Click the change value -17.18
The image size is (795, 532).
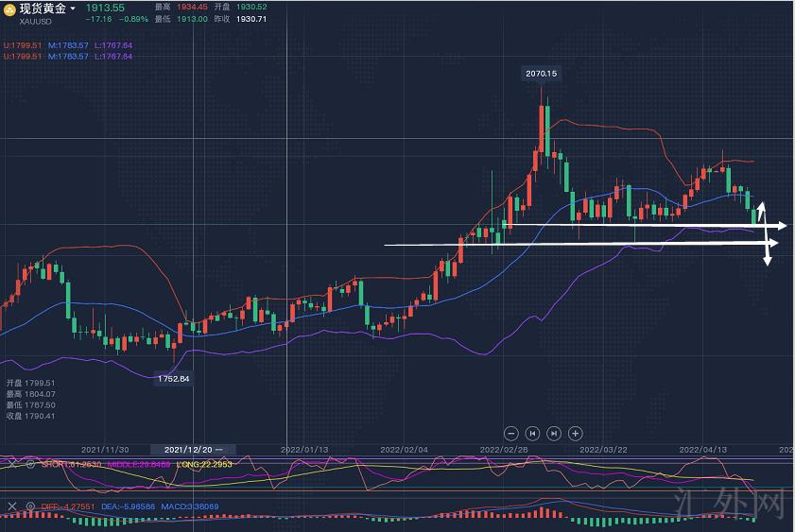98,19
